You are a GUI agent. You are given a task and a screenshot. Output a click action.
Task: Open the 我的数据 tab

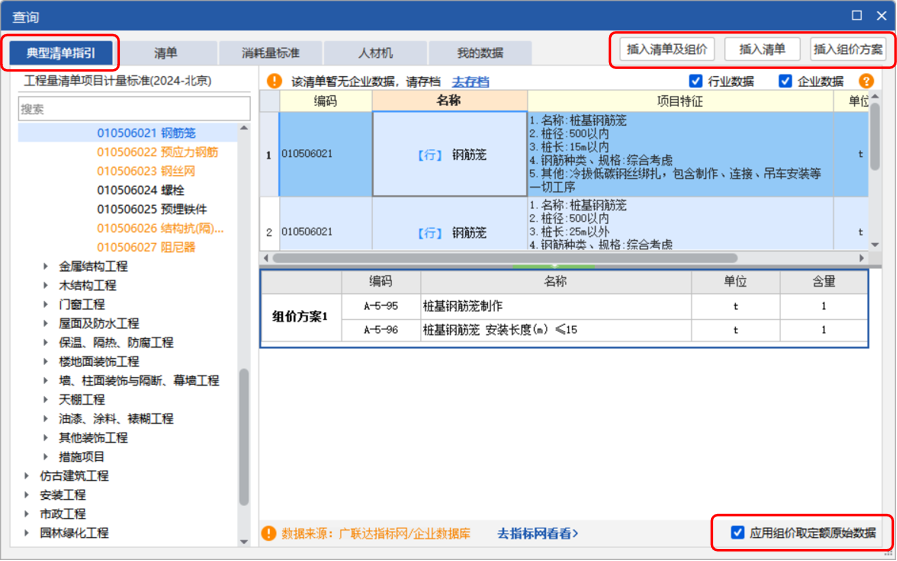pos(480,53)
